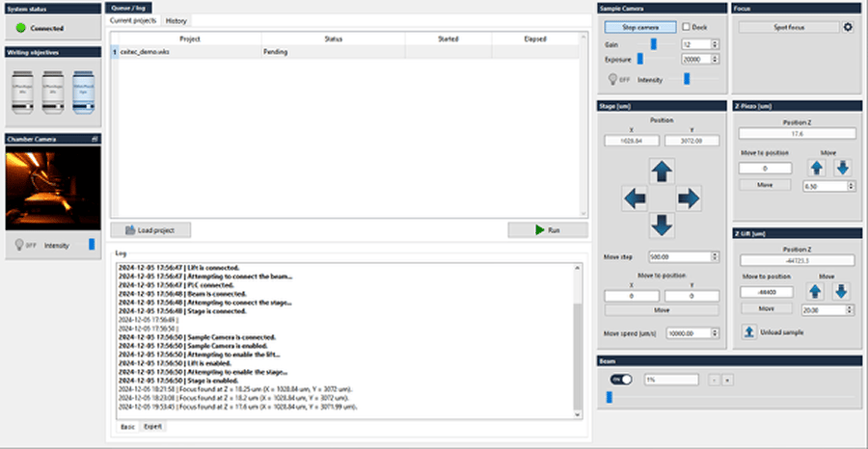This screenshot has width=868, height=449.
Task: Move stage down with the down arrow
Action: tap(662, 225)
